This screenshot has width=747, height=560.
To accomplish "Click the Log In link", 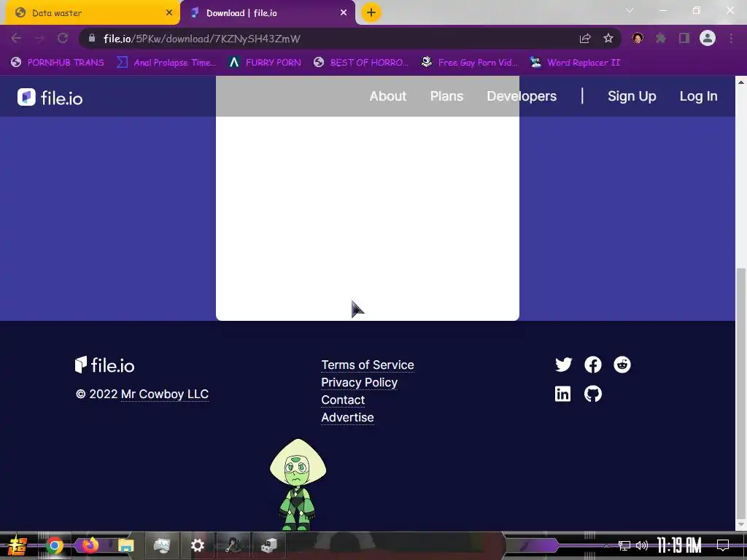I will click(698, 96).
